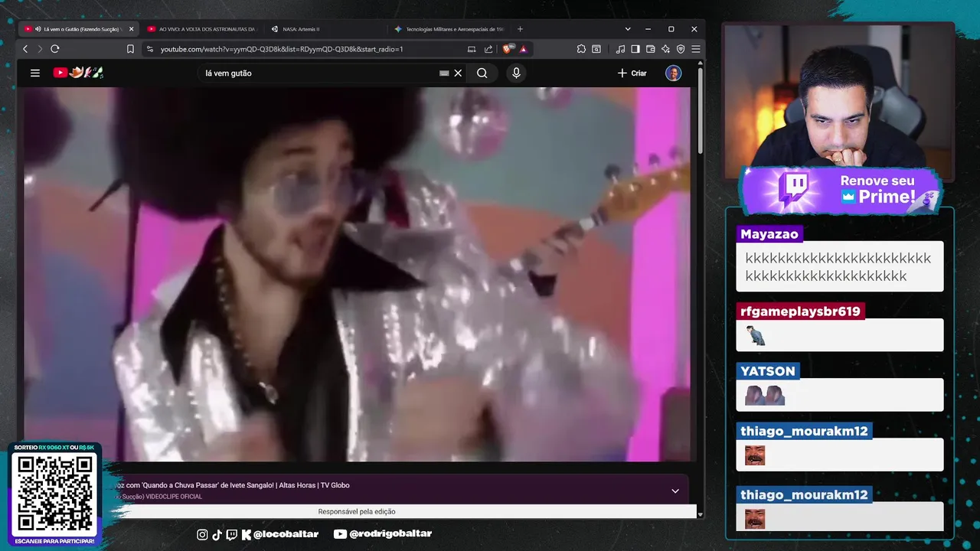Click the Kick K icon in the bottom overlay
980x551 pixels.
[x=247, y=534]
